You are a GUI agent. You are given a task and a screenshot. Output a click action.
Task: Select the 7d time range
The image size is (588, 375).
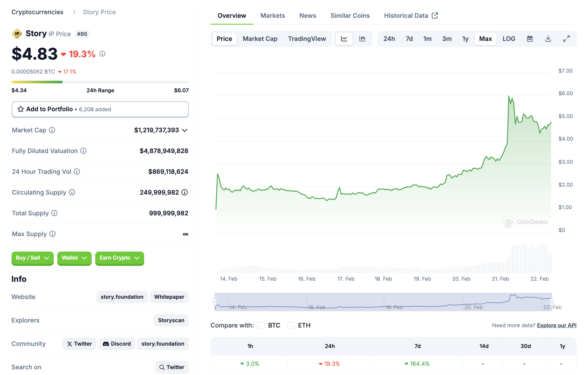pos(409,39)
